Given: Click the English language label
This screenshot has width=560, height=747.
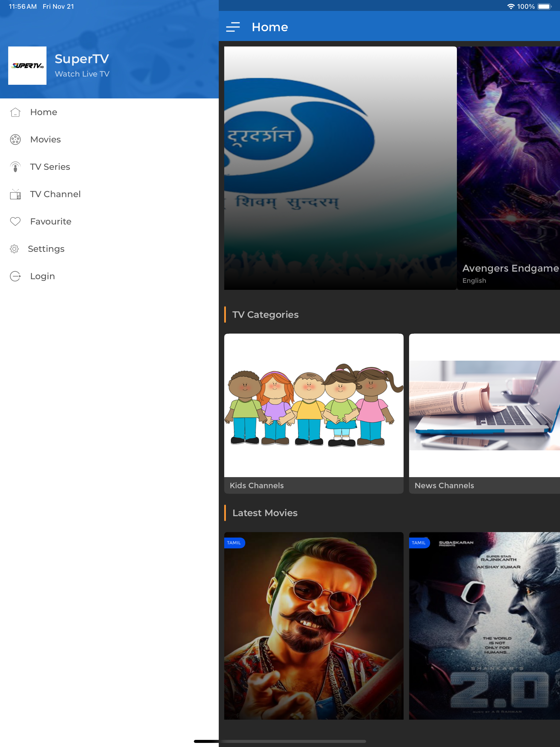Looking at the screenshot, I should pos(474,281).
